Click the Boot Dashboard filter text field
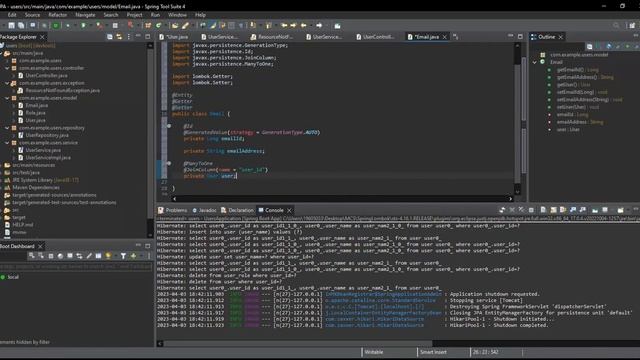Screen dimensions: 640x360 point(76,267)
